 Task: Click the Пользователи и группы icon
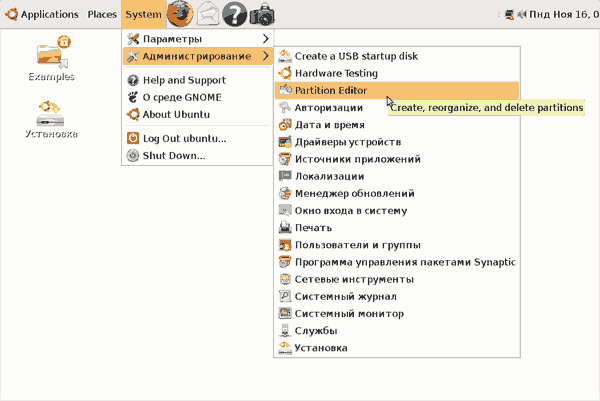[x=285, y=245]
